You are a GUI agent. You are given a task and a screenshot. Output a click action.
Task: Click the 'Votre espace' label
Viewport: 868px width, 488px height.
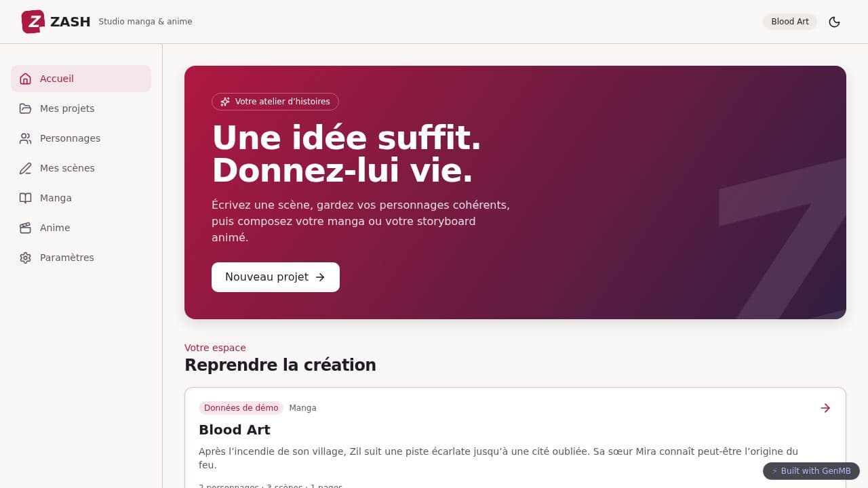215,348
